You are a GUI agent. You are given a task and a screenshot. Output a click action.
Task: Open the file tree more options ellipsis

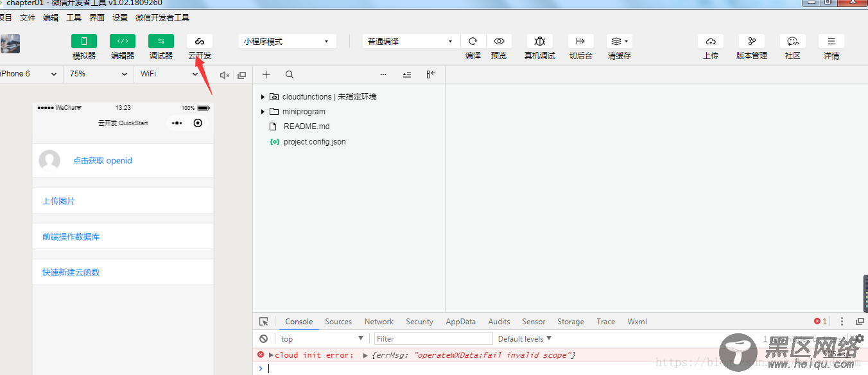click(x=383, y=74)
